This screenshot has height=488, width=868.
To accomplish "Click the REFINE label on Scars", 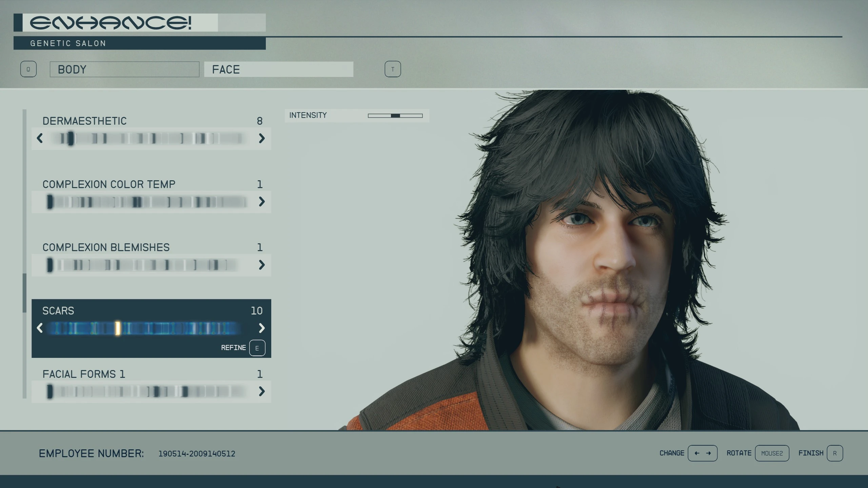I will [x=233, y=348].
